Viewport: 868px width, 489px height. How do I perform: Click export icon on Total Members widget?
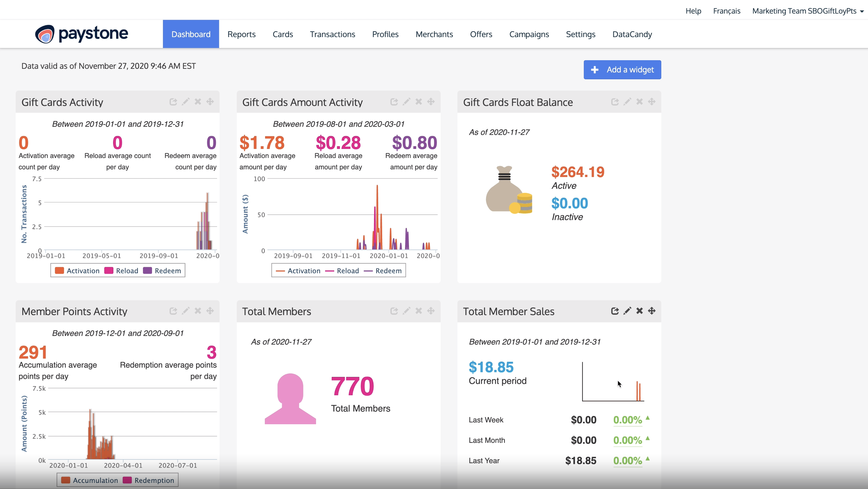pyautogui.click(x=394, y=311)
